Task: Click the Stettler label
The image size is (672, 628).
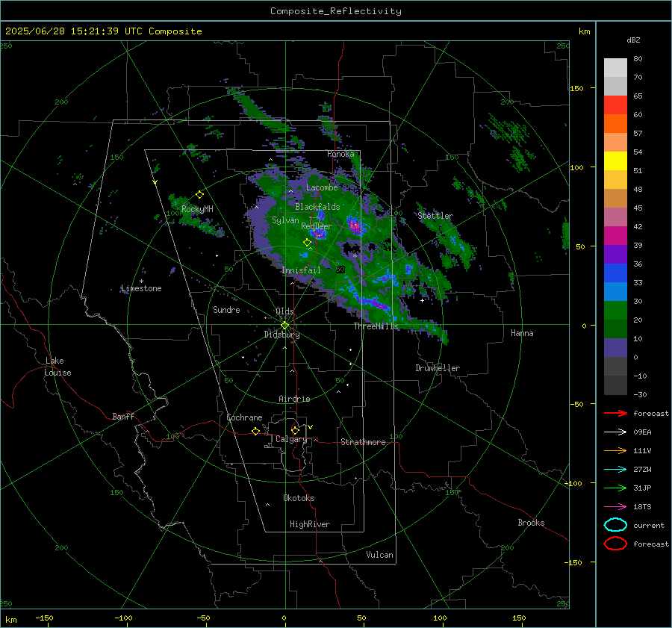Action: pyautogui.click(x=435, y=216)
